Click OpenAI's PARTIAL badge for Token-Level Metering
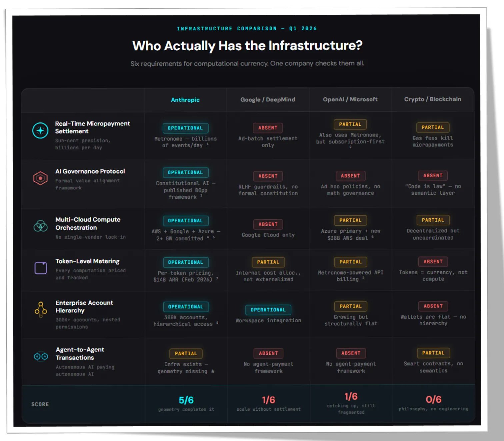The image size is (504, 441). (351, 262)
